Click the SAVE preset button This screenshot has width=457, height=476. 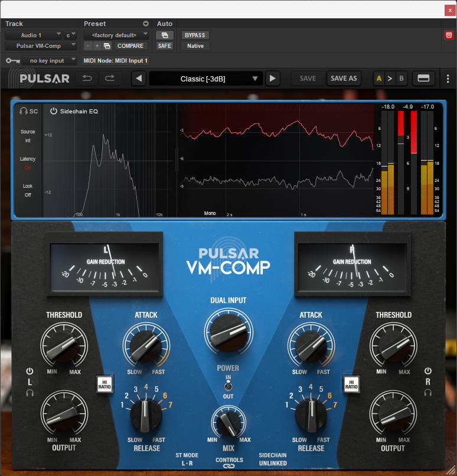pyautogui.click(x=308, y=79)
